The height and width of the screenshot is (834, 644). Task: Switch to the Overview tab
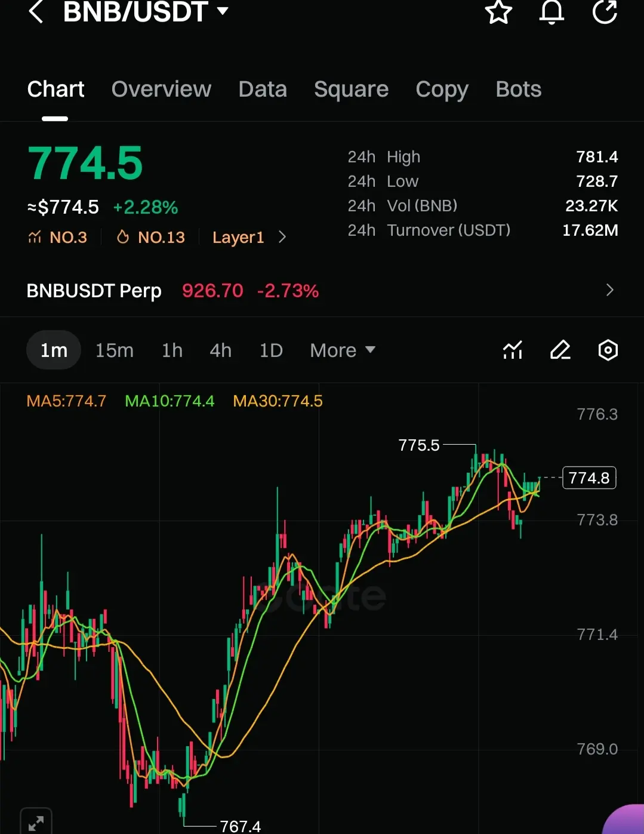coord(161,90)
